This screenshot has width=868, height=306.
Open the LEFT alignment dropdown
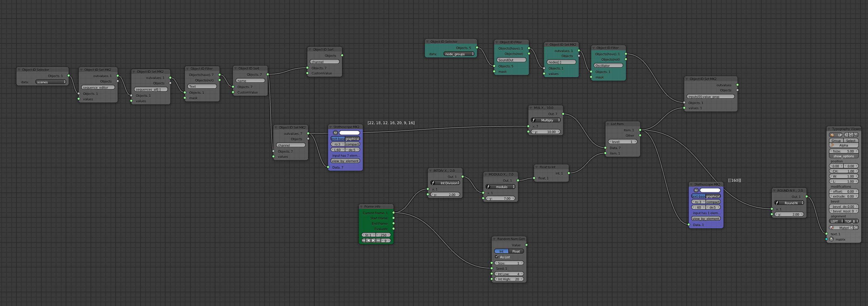coord(836,221)
